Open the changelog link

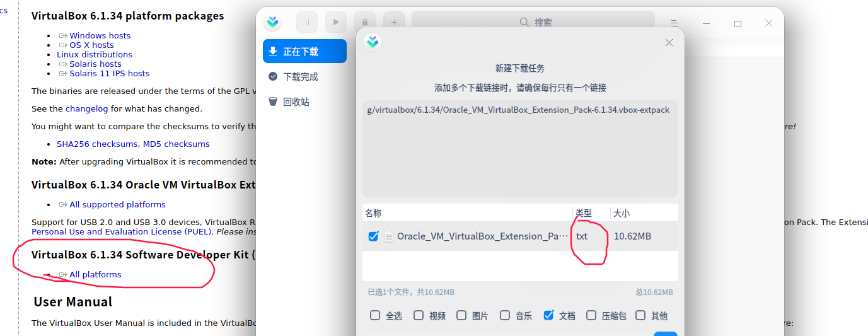[87, 108]
